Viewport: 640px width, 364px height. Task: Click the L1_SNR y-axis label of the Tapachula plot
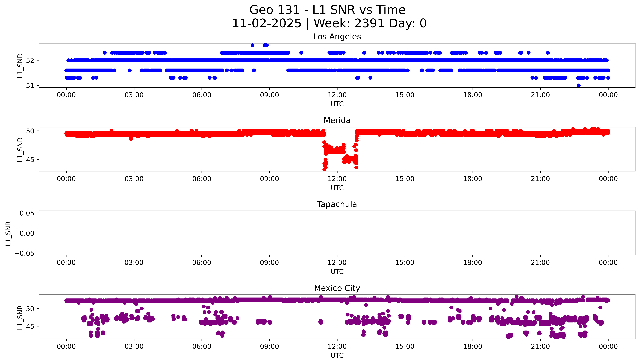(x=8, y=233)
